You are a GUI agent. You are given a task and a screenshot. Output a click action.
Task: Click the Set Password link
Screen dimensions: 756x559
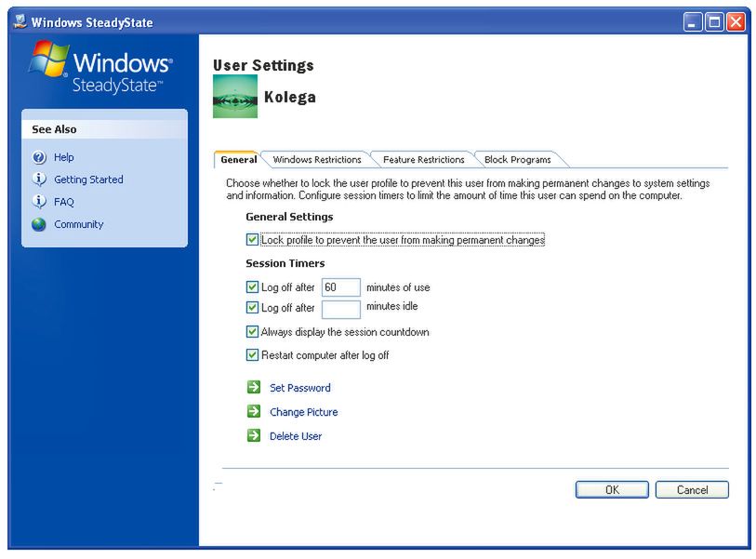click(300, 388)
